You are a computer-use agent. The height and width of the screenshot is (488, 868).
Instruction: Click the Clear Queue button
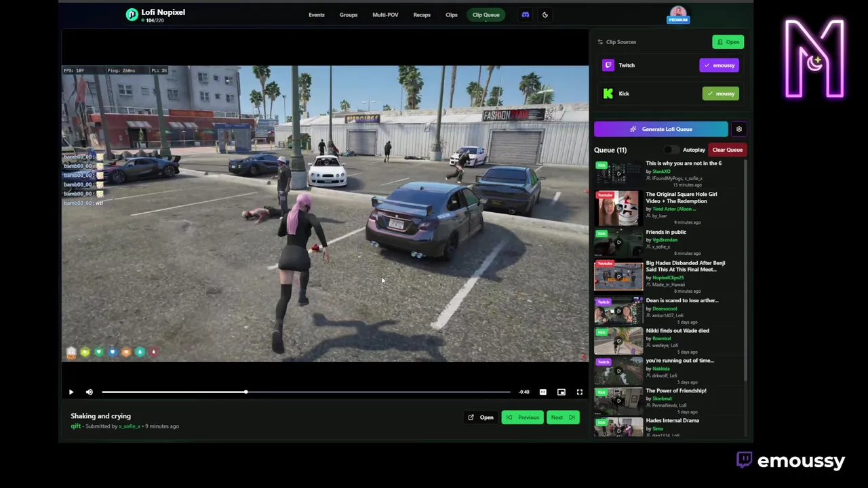coord(727,150)
